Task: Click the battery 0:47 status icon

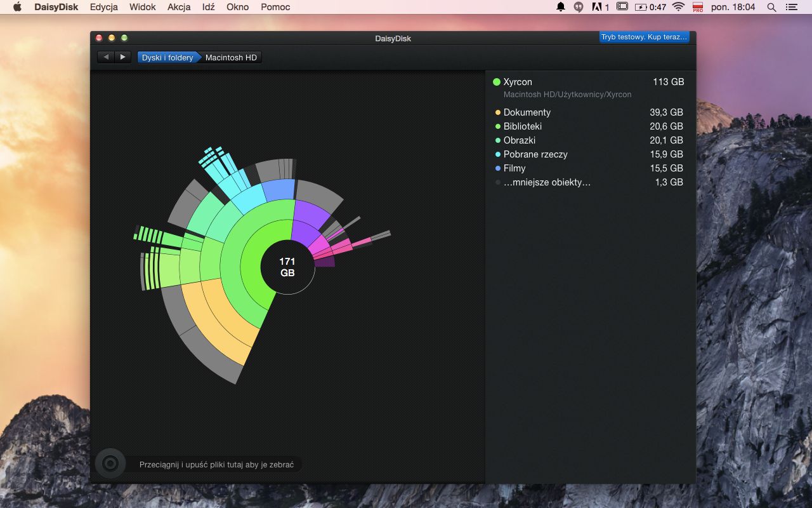Action: [651, 7]
